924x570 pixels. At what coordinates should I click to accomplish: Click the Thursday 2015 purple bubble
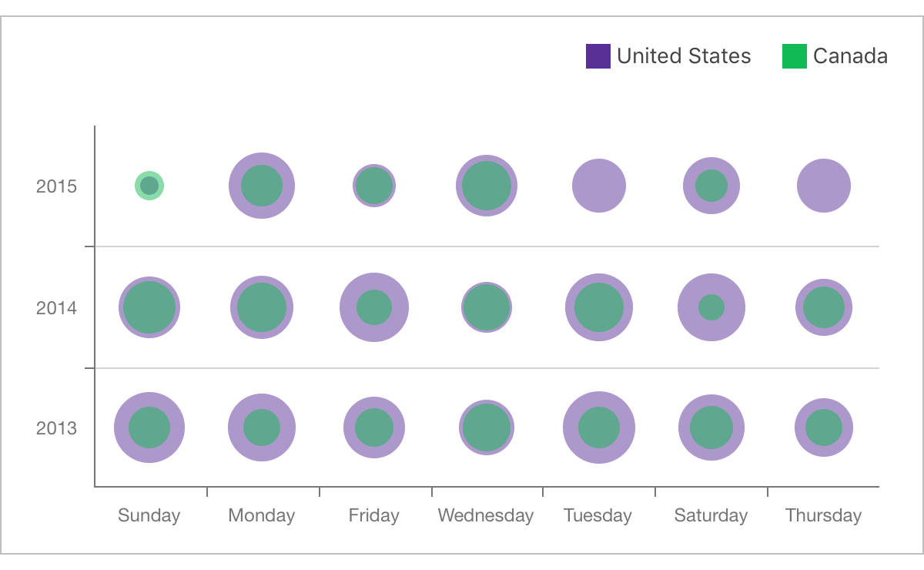tap(824, 186)
